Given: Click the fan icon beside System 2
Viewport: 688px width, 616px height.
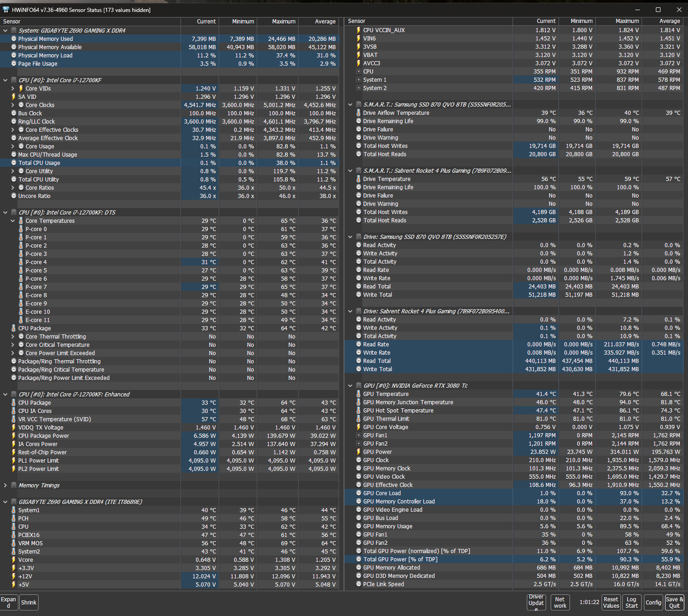Looking at the screenshot, I should (359, 88).
